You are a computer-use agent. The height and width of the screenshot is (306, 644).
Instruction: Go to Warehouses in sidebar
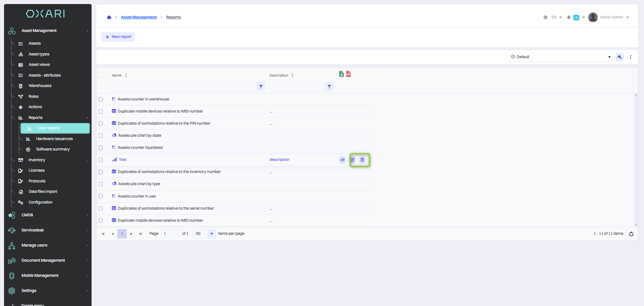point(40,86)
